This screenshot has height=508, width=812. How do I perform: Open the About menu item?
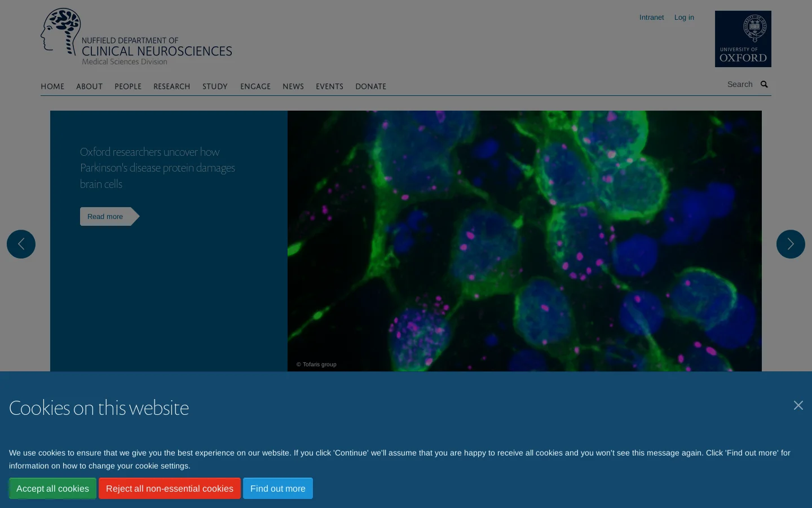point(89,86)
